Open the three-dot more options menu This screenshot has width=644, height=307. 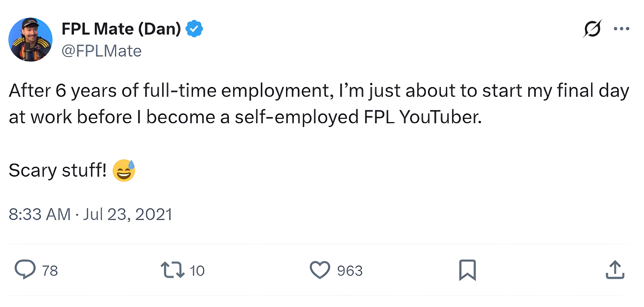click(x=622, y=29)
